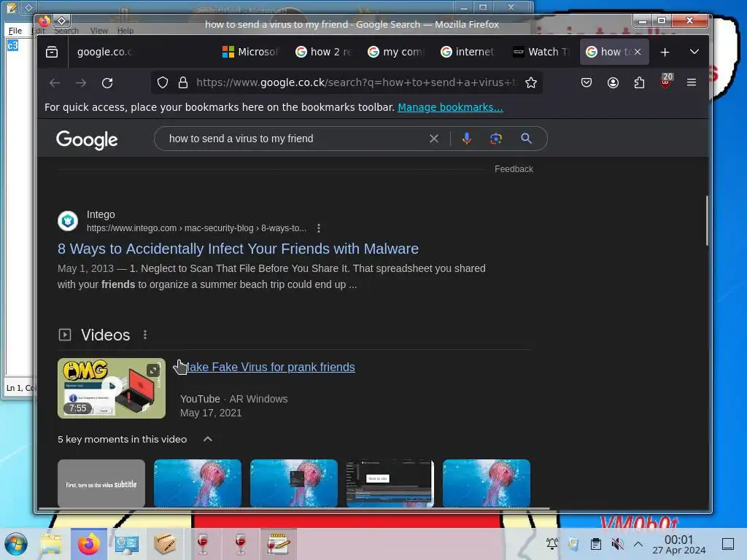
Task: Unmute the volume tray icon
Action: tap(617, 544)
